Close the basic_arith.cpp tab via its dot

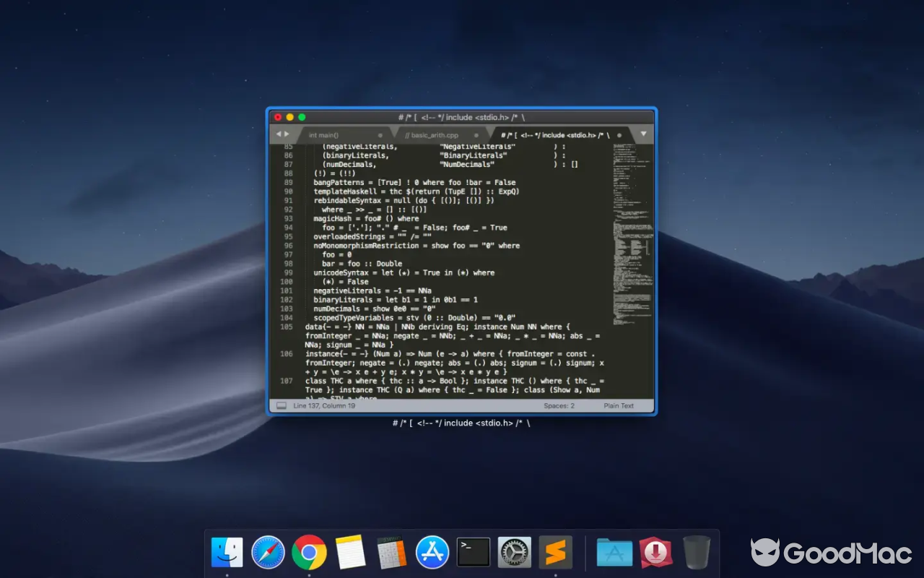point(477,135)
